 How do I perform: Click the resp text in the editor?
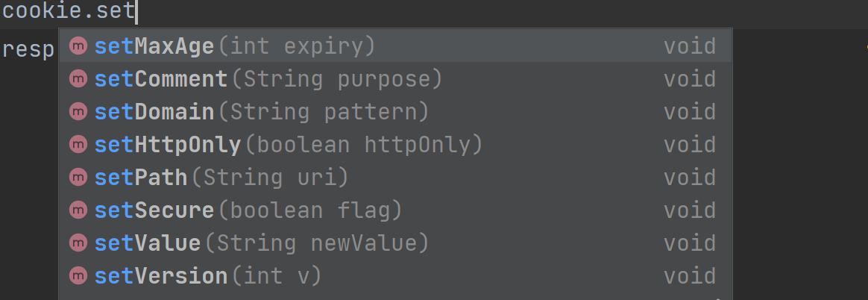[28, 50]
